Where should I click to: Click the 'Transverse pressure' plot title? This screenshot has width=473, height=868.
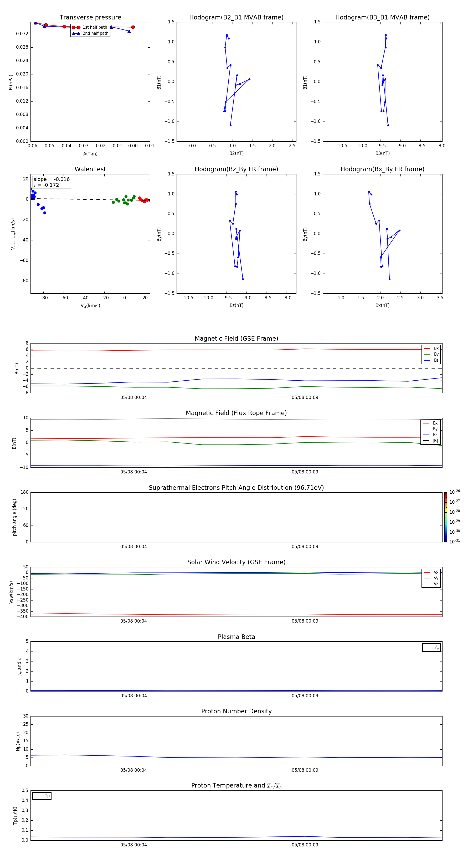90,18
